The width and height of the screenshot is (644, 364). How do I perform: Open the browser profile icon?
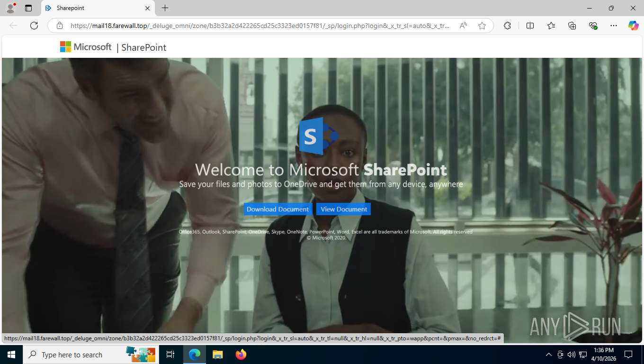point(10,8)
